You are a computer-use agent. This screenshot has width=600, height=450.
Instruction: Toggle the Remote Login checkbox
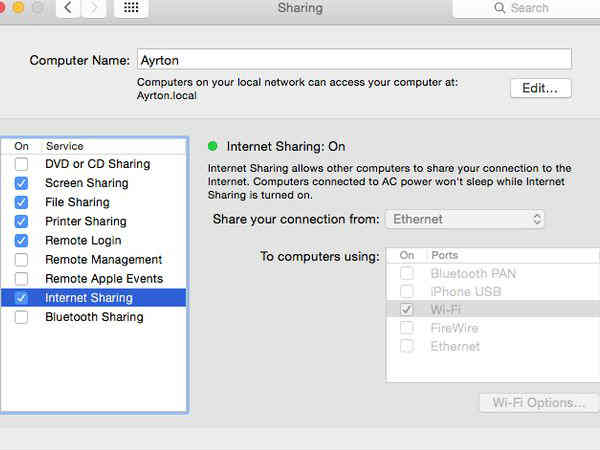[x=22, y=240]
